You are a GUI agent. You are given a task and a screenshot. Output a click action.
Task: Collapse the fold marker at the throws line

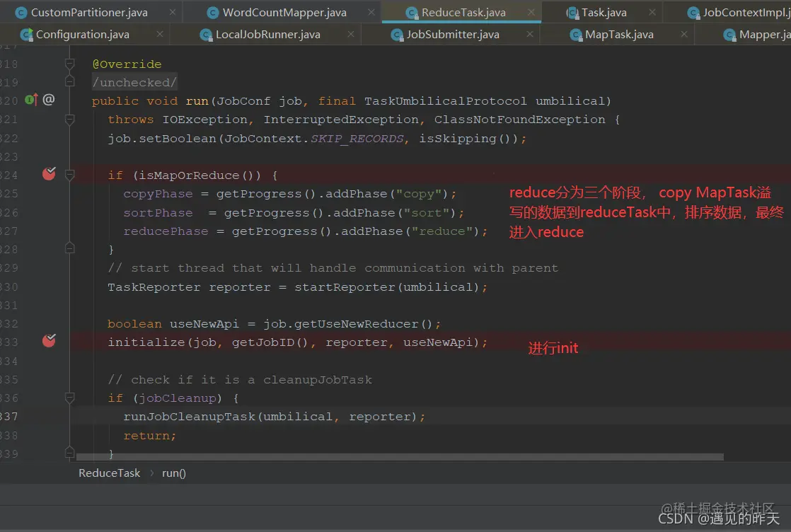(69, 120)
